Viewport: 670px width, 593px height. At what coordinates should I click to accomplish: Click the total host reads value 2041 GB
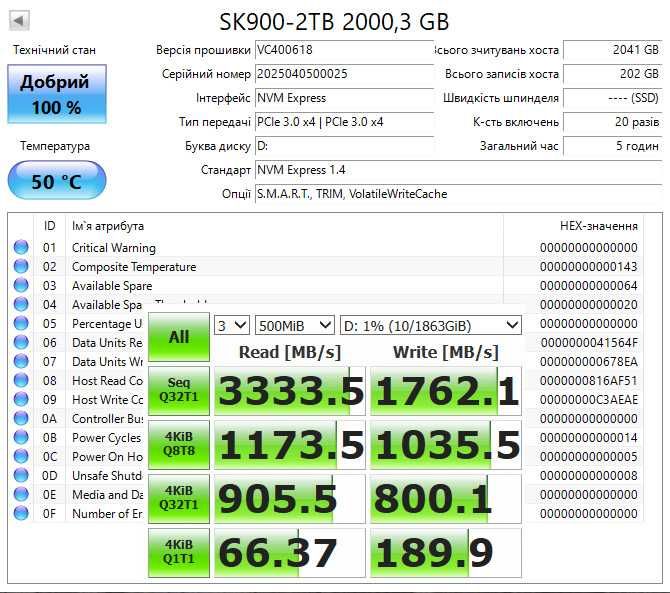point(612,50)
